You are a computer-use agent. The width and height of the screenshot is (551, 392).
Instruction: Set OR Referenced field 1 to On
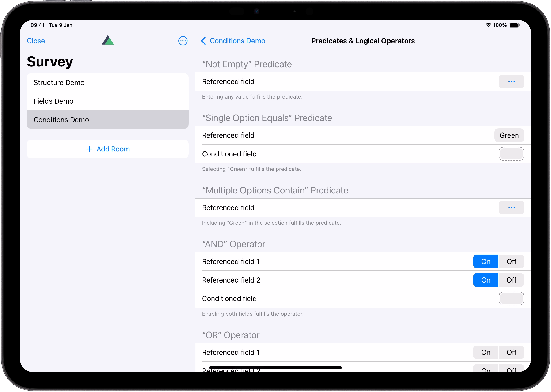pos(486,352)
